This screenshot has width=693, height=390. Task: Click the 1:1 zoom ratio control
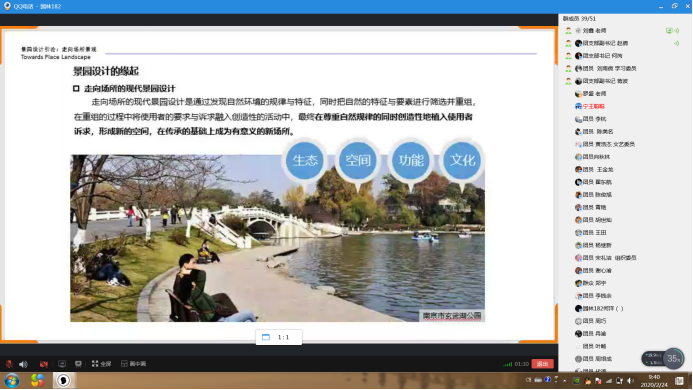[x=279, y=337]
